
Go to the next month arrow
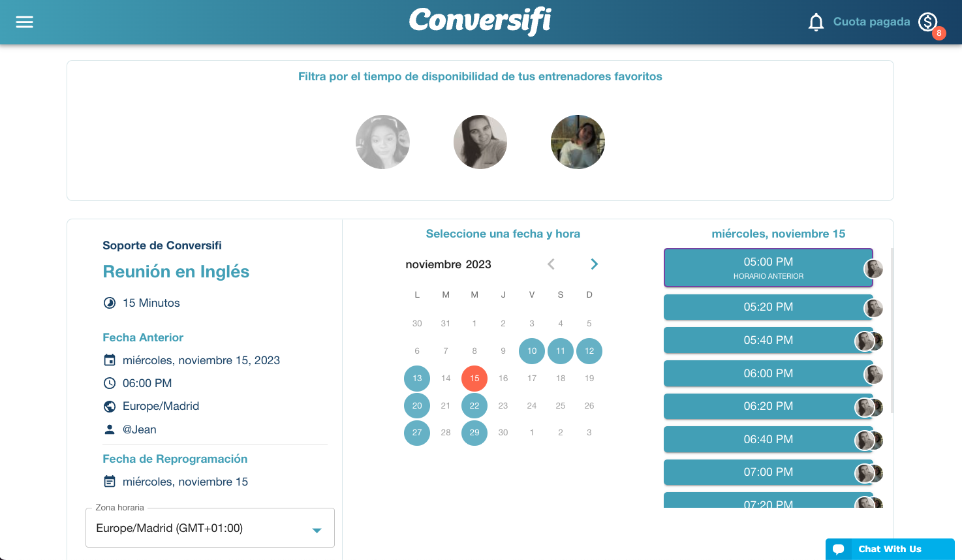[x=594, y=264]
